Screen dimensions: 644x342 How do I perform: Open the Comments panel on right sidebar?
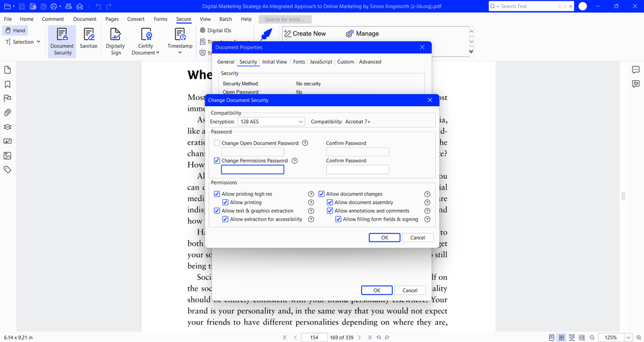[635, 70]
